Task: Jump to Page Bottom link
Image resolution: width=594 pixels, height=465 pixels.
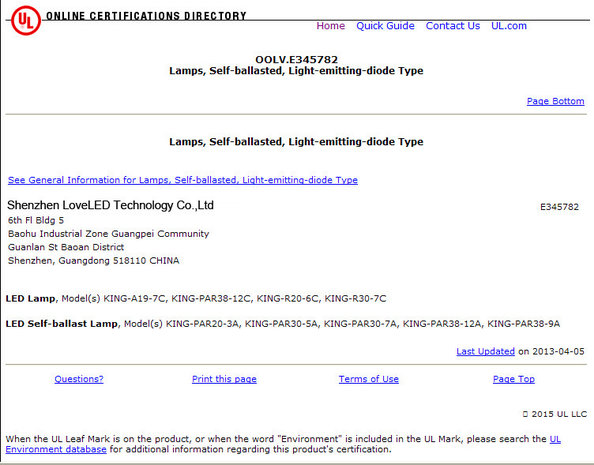Action: click(x=555, y=101)
